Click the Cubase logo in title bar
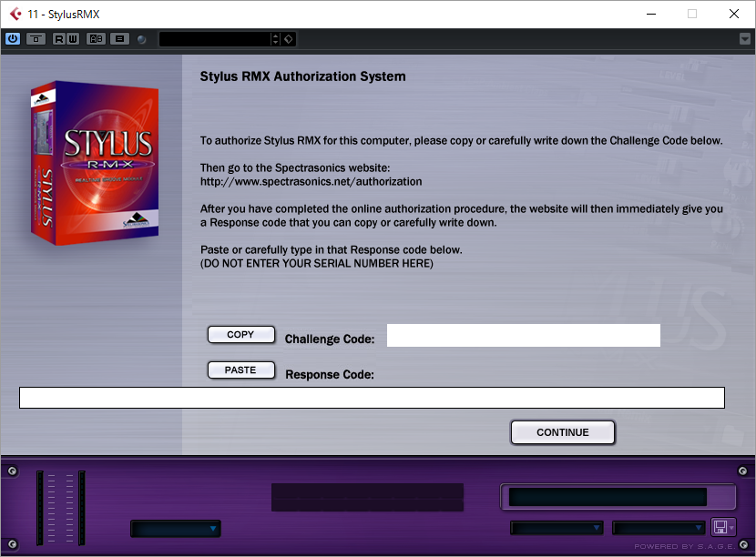 point(15,14)
